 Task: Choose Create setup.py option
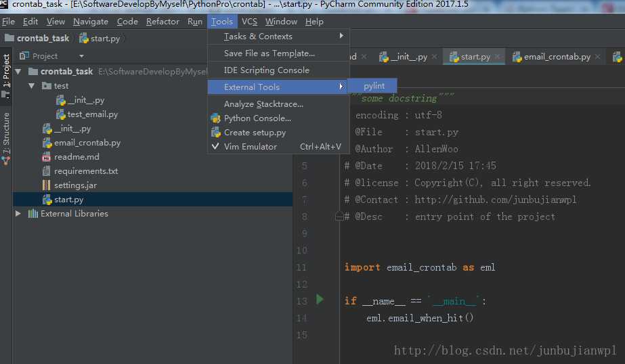coord(278,133)
